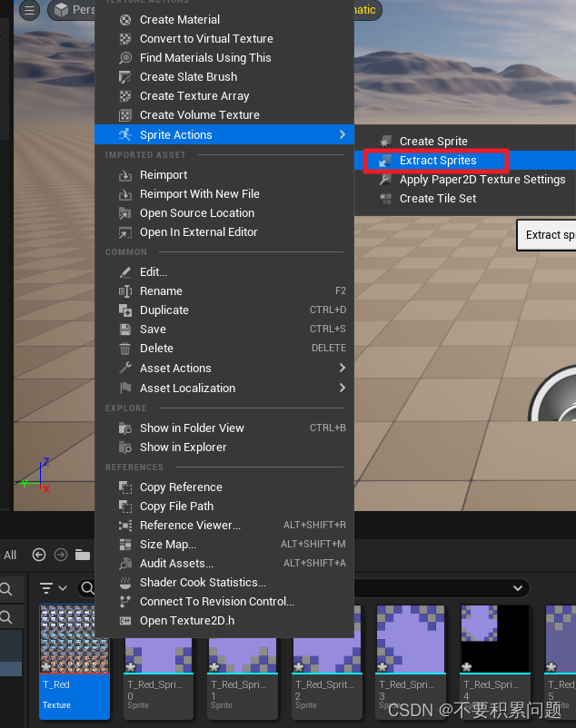This screenshot has width=576, height=728.
Task: Open the viewport hamburger menu
Action: [x=29, y=10]
